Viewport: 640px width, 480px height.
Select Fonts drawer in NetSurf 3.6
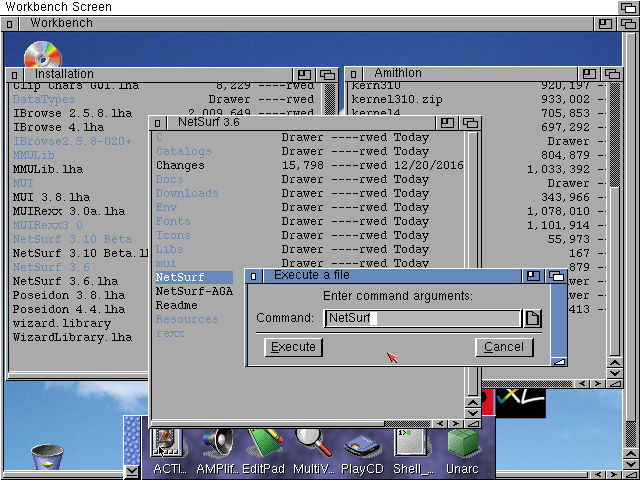click(x=173, y=221)
